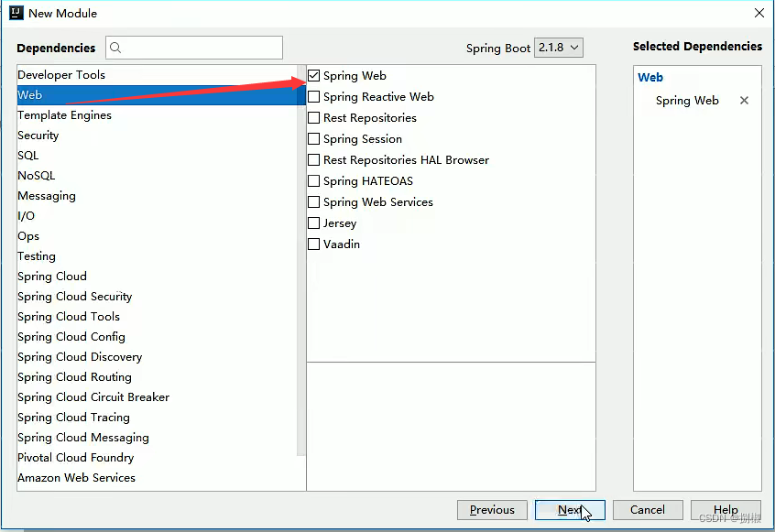
Task: Remove Spring Web from selected dependencies
Action: (x=744, y=101)
